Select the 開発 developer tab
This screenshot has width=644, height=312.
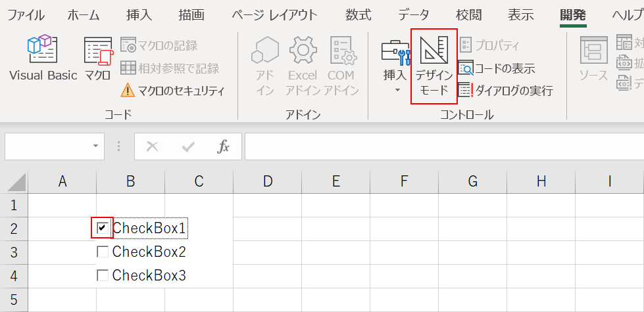pyautogui.click(x=573, y=16)
